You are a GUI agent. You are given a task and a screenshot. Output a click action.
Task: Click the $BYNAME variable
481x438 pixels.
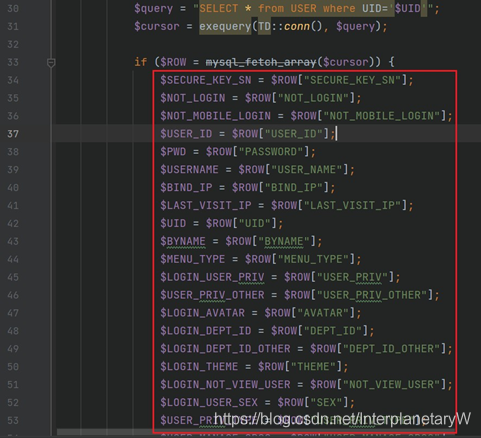point(183,241)
